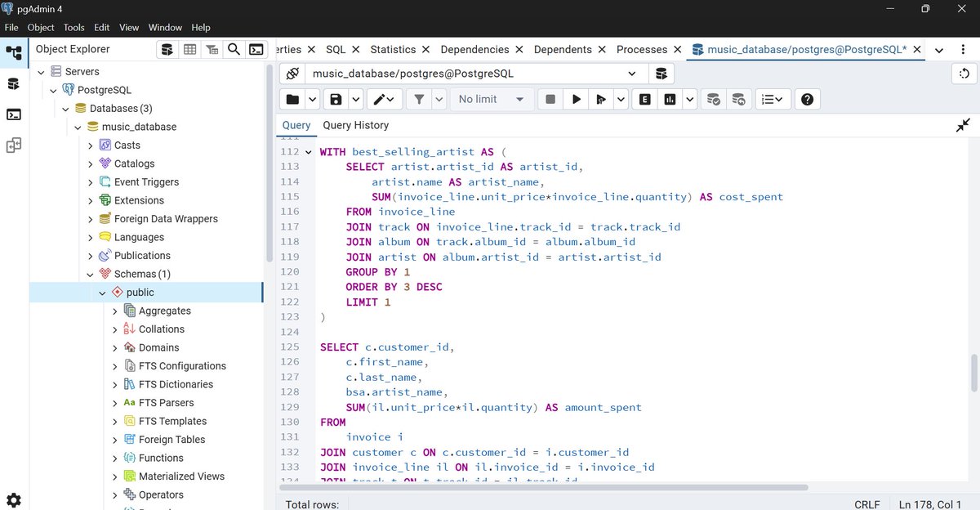Open the File menu

pyautogui.click(x=12, y=27)
